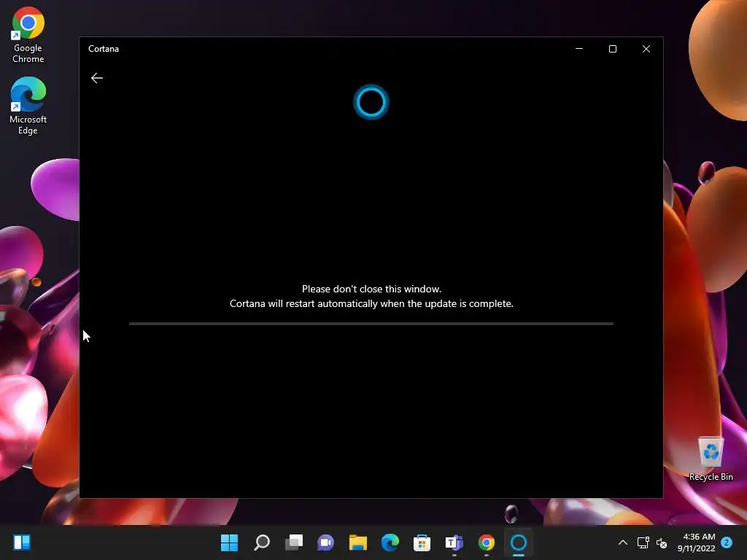Open the Microsoft Edge desktop shortcut
The width and height of the screenshot is (747, 560).
[28, 106]
